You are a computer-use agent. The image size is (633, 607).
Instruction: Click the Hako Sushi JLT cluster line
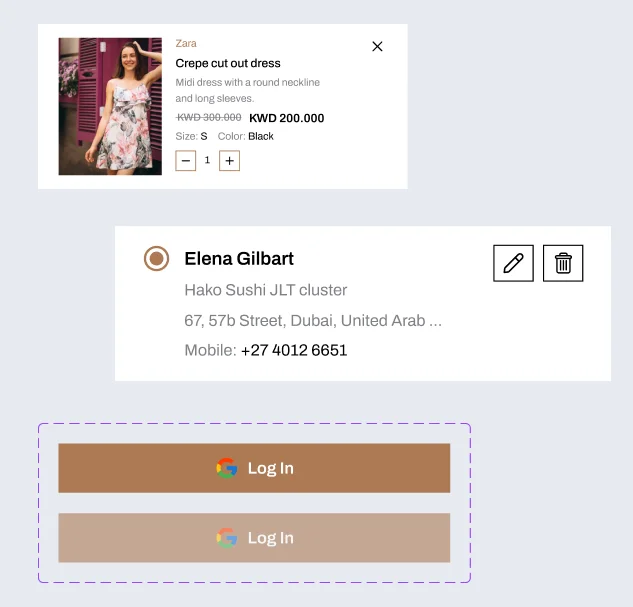point(266,290)
